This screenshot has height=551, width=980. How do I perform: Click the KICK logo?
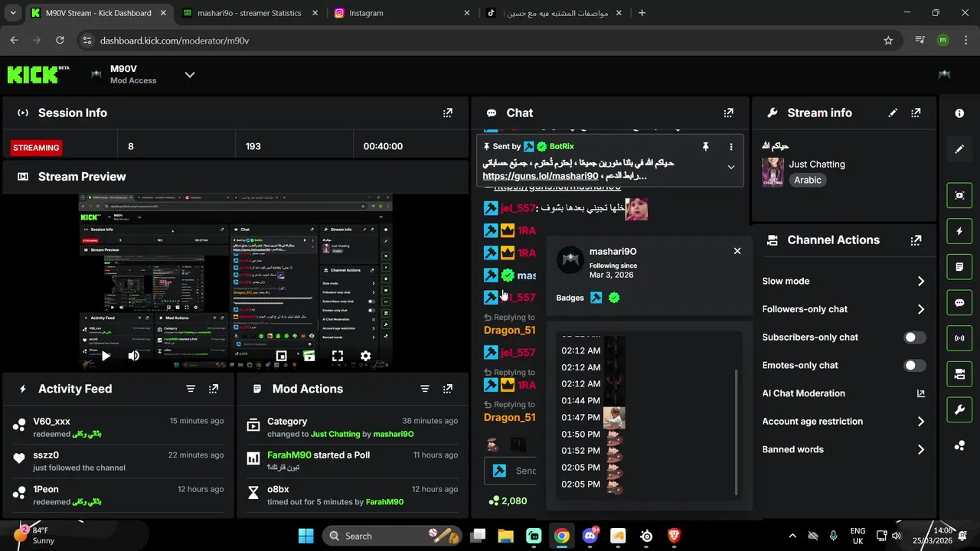click(x=38, y=74)
